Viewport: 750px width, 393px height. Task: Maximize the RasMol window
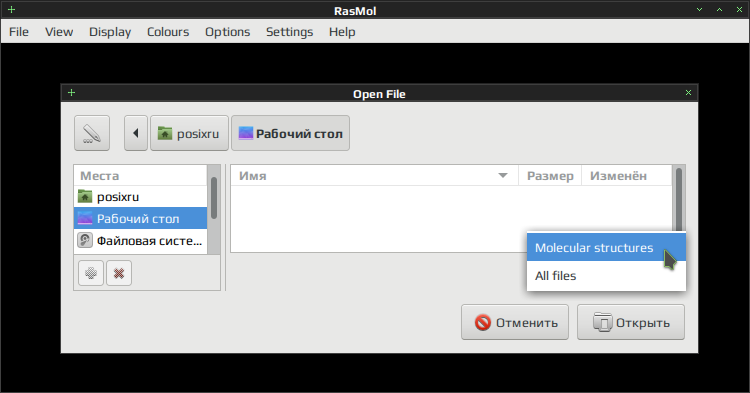click(x=719, y=10)
